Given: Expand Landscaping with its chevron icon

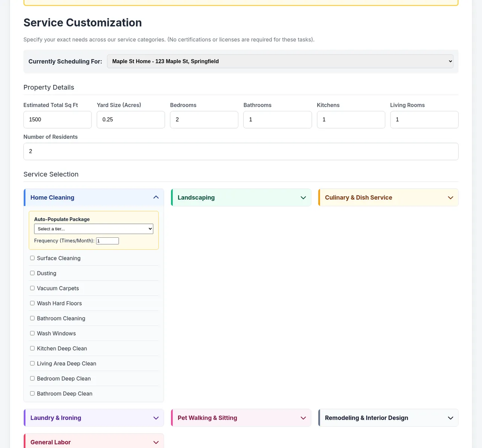Looking at the screenshot, I should [303, 197].
